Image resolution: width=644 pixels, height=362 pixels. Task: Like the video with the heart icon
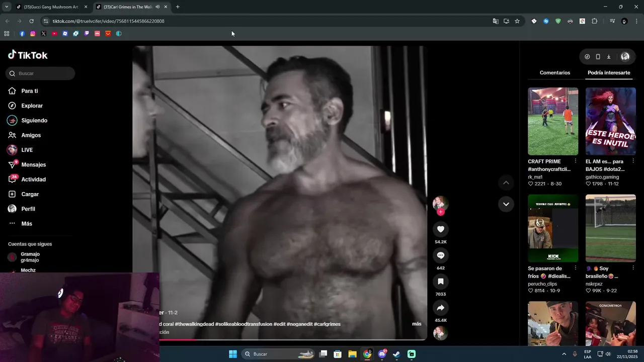[441, 229]
